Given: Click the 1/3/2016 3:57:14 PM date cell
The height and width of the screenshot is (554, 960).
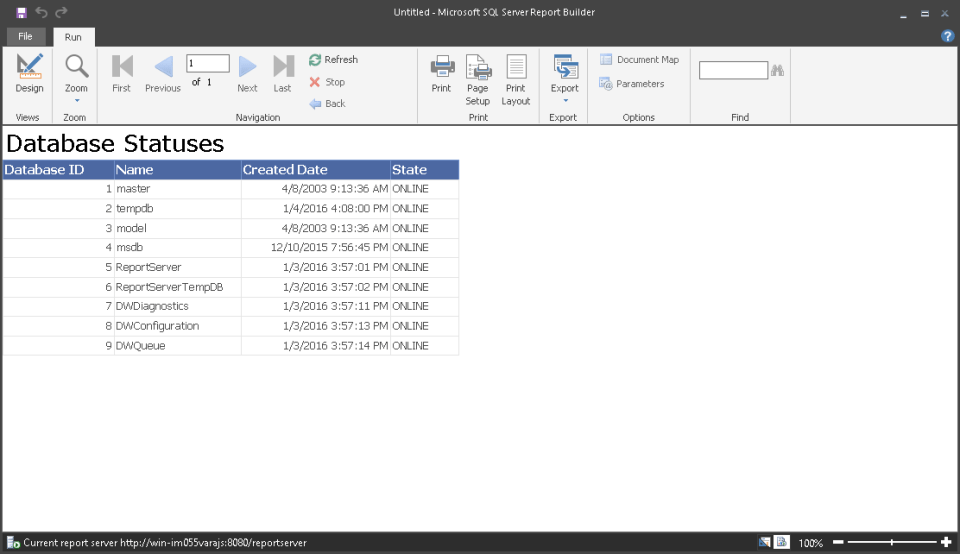Looking at the screenshot, I should [x=316, y=346].
